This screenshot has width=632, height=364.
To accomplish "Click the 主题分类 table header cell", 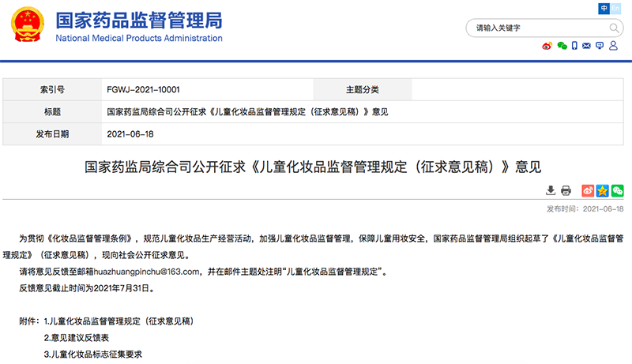I will click(x=363, y=90).
